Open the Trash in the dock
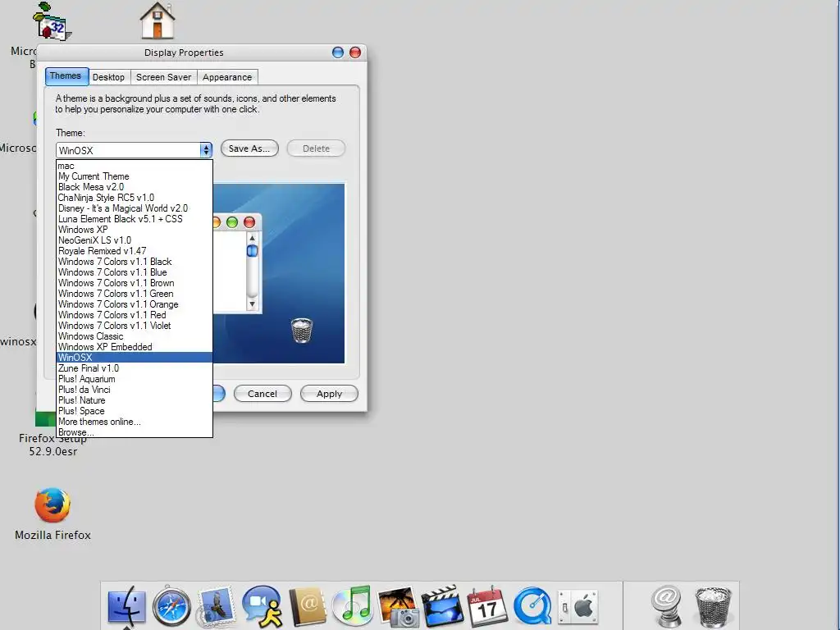Image resolution: width=840 pixels, height=630 pixels. click(x=713, y=607)
